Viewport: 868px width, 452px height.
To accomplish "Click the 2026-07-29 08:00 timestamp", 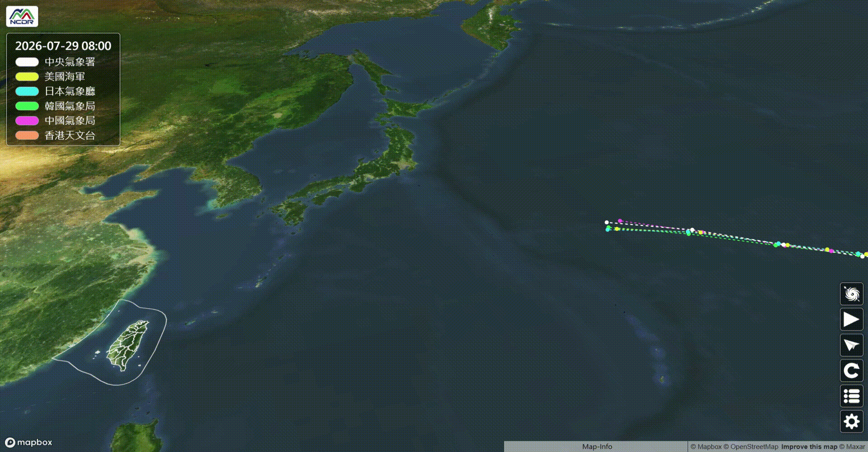I will pyautogui.click(x=63, y=46).
